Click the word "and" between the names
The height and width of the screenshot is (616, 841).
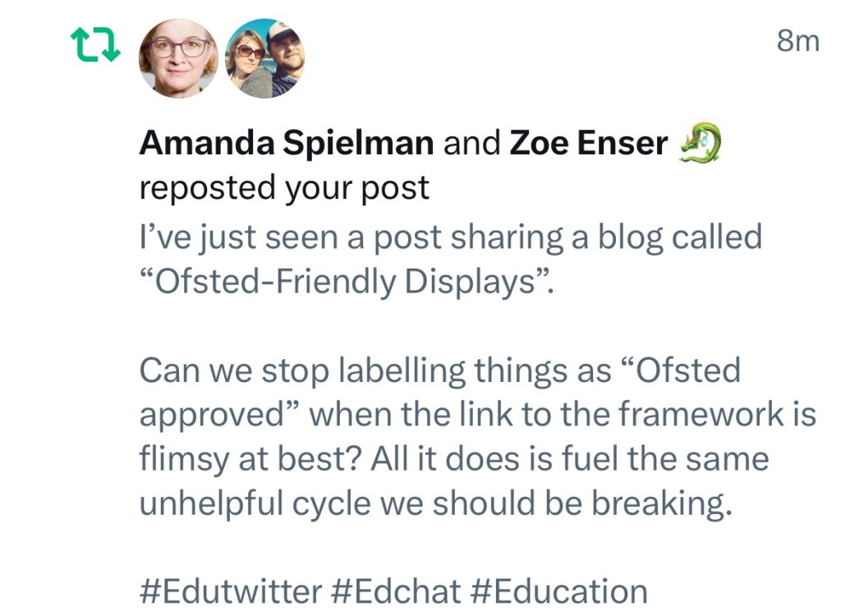click(471, 143)
